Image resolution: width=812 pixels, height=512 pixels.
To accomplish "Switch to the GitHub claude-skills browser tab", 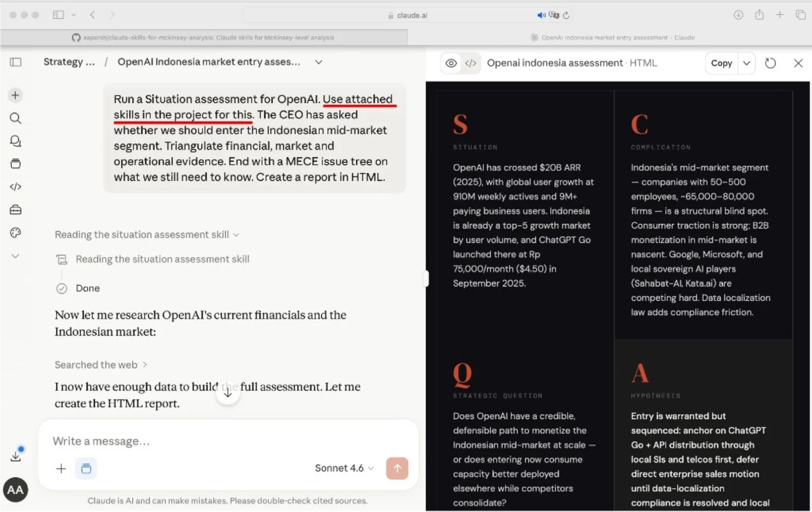I will point(204,38).
